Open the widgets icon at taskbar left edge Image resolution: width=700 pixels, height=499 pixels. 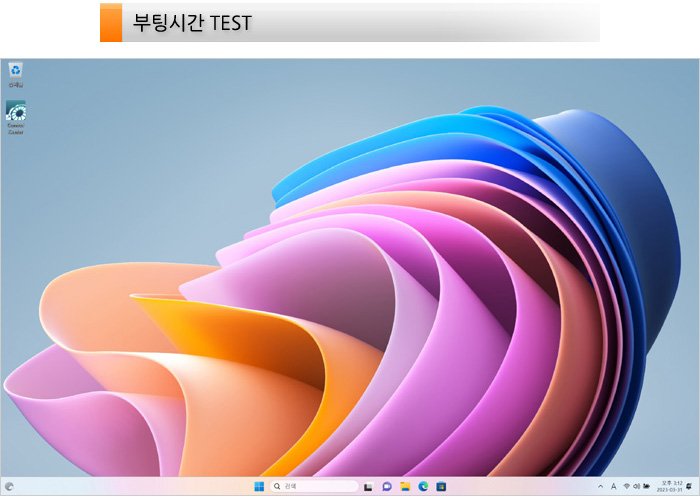[9, 487]
